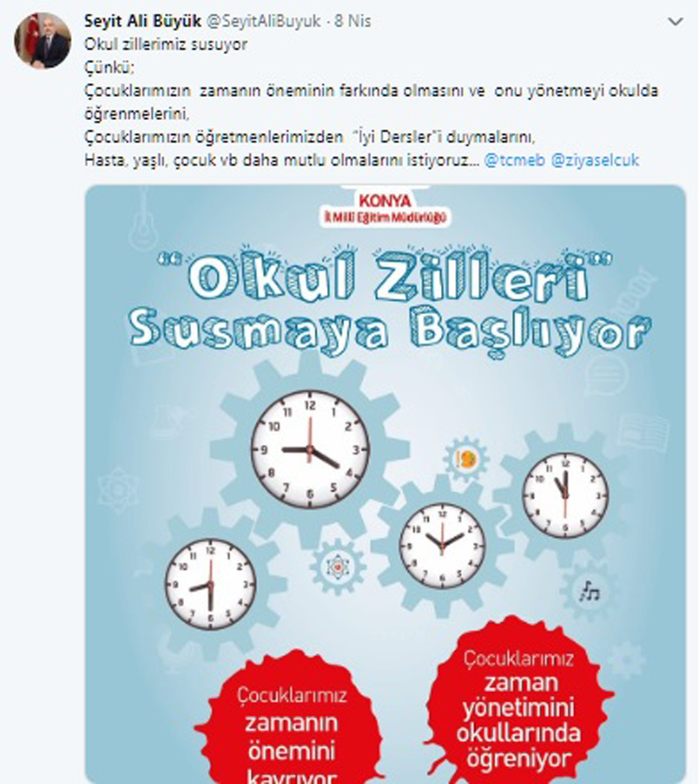This screenshot has width=698, height=784.
Task: Click the small clock inside rightmost gear
Action: [566, 495]
